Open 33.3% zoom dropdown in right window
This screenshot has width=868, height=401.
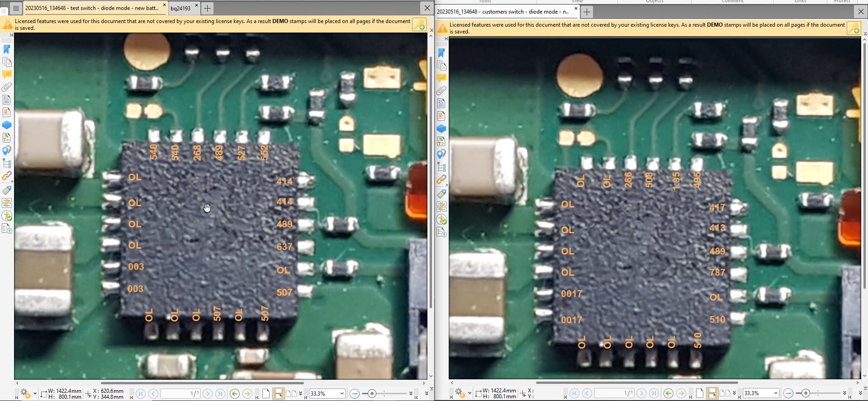(x=776, y=394)
